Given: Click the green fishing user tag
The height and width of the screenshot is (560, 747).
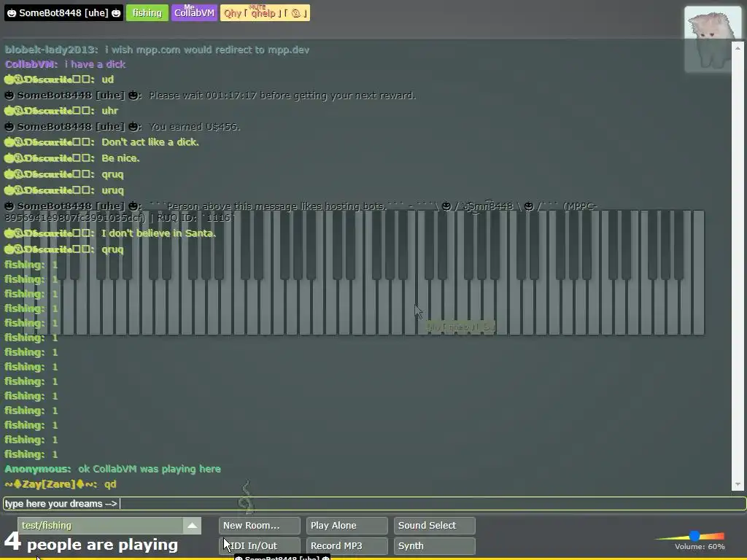Looking at the screenshot, I should [x=147, y=13].
